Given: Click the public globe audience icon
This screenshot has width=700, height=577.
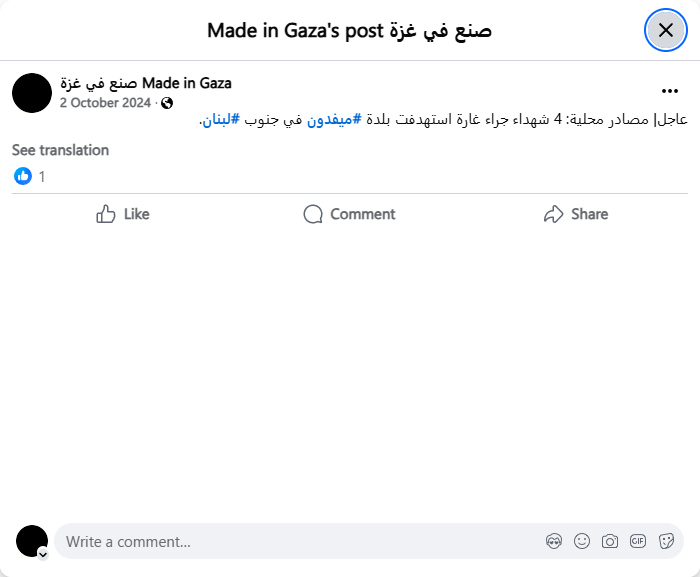Looking at the screenshot, I should 167,103.
